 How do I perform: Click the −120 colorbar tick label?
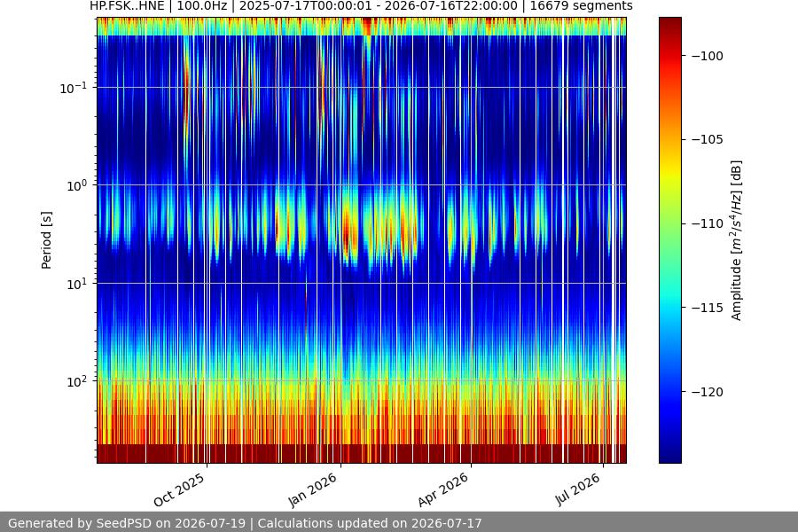tap(708, 392)
